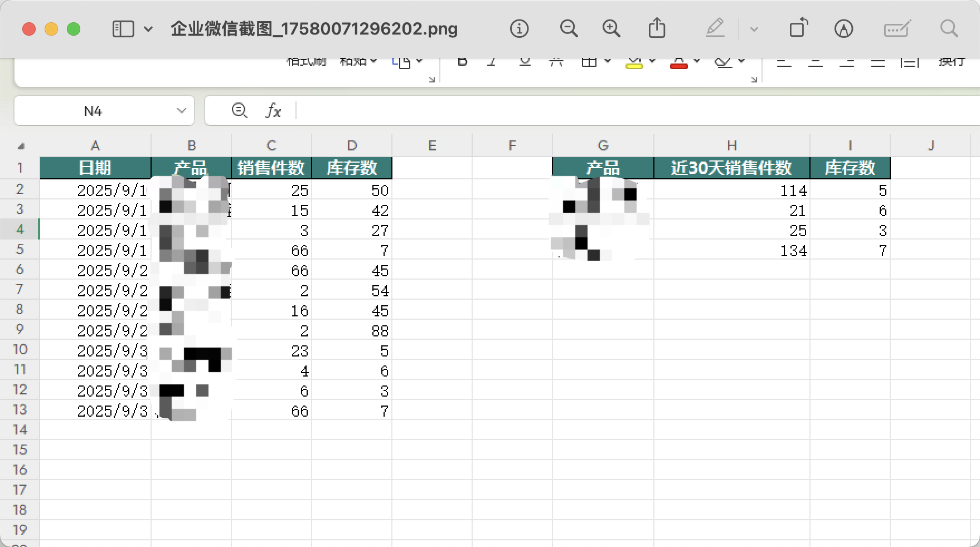Click the borders grid icon
980x547 pixels.
click(589, 61)
